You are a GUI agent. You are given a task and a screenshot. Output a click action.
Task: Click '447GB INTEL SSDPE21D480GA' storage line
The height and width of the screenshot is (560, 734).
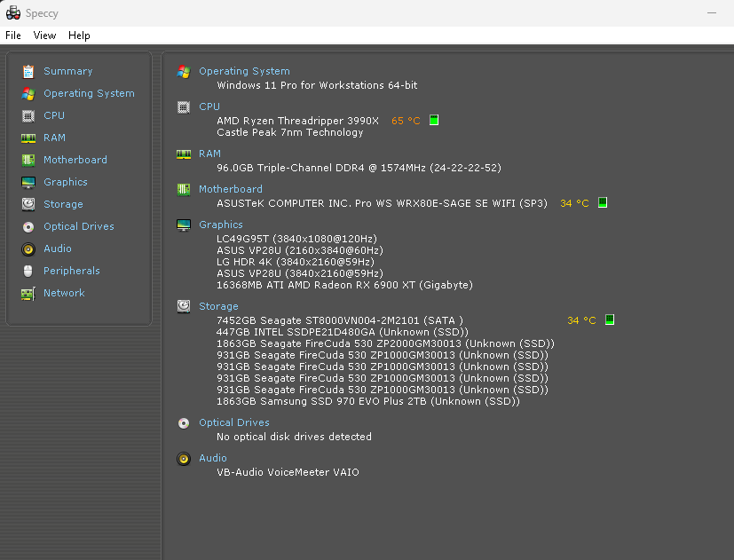tap(343, 332)
